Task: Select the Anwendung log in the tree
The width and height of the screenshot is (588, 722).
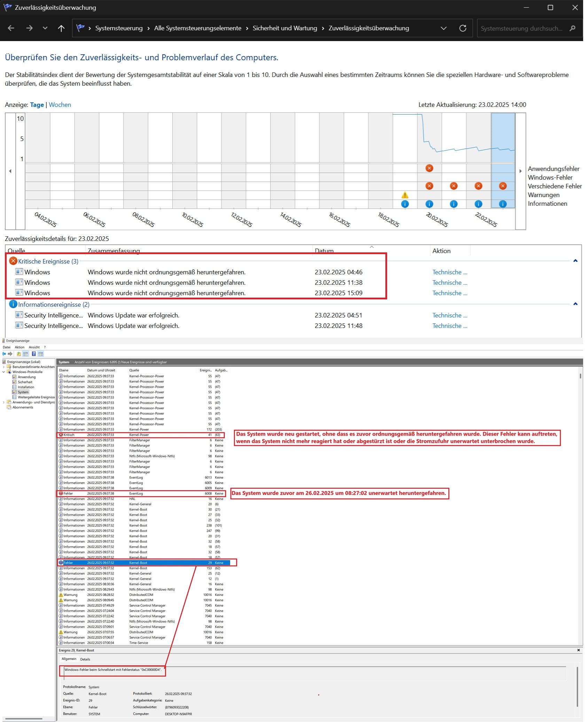Action: click(x=26, y=377)
